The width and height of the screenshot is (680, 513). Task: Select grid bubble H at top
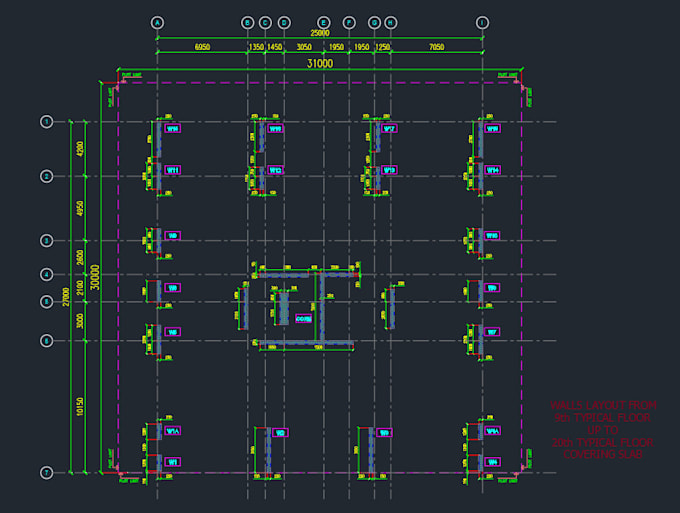click(391, 23)
